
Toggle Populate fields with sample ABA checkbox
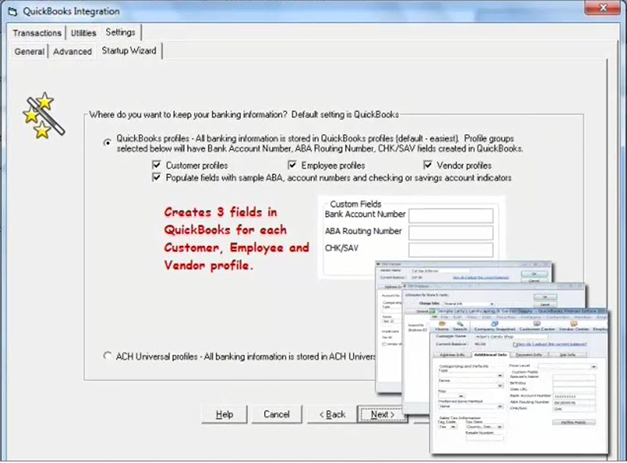click(156, 177)
